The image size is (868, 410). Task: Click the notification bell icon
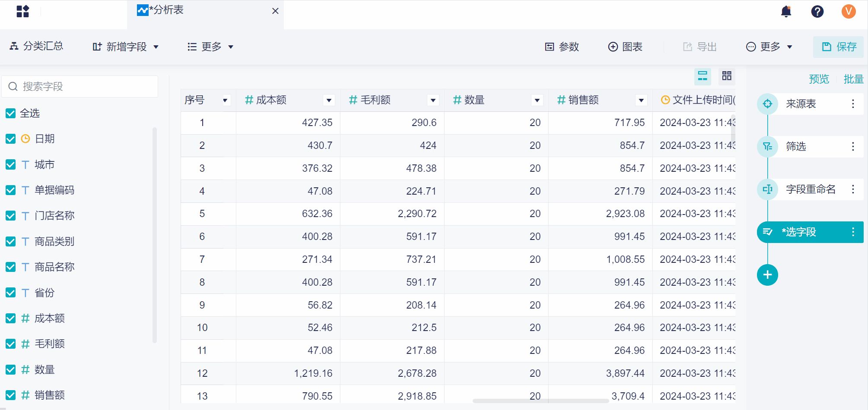(786, 12)
